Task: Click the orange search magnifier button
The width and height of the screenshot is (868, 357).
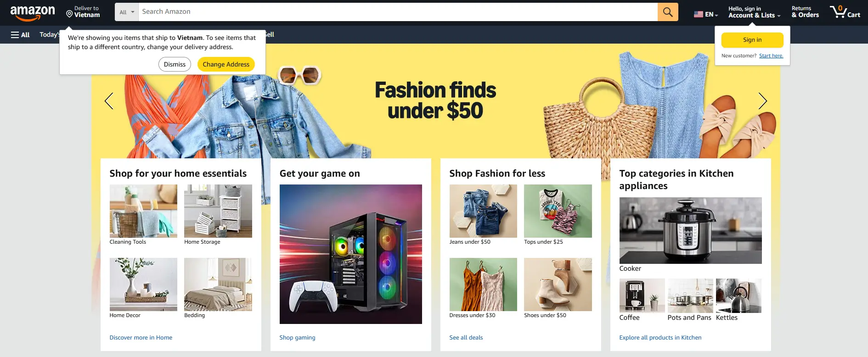Action: [x=668, y=12]
